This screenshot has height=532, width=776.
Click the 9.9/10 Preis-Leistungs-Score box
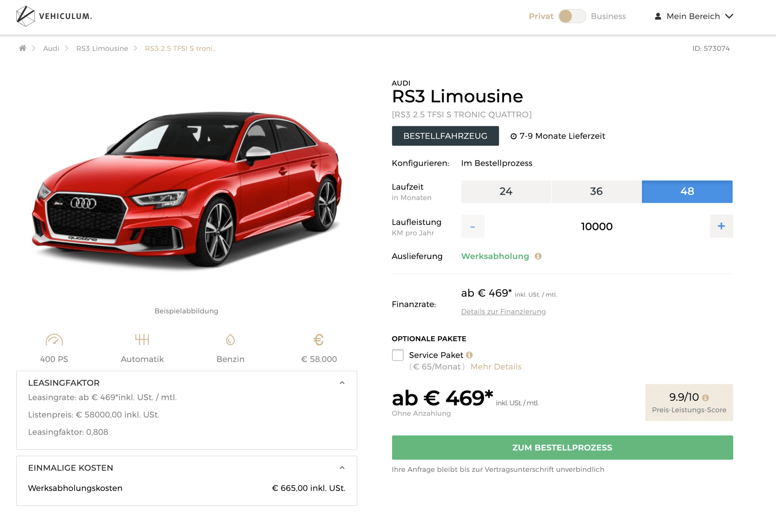(689, 403)
